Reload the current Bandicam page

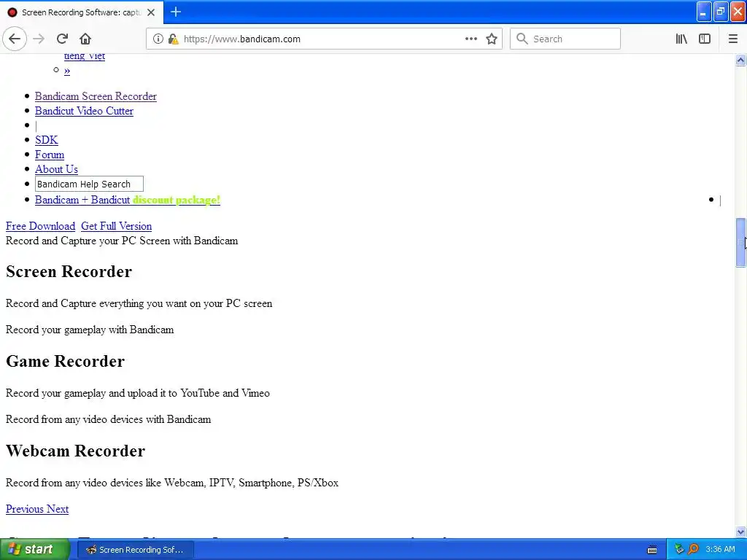pyautogui.click(x=62, y=39)
